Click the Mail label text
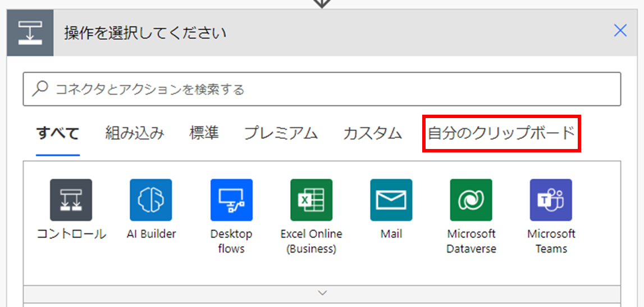 pos(391,234)
